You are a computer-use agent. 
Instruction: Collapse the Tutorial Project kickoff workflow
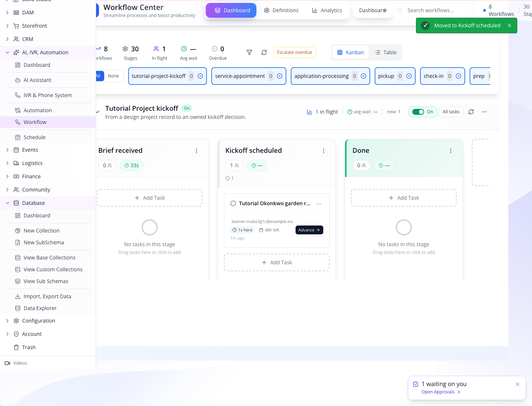[98, 112]
